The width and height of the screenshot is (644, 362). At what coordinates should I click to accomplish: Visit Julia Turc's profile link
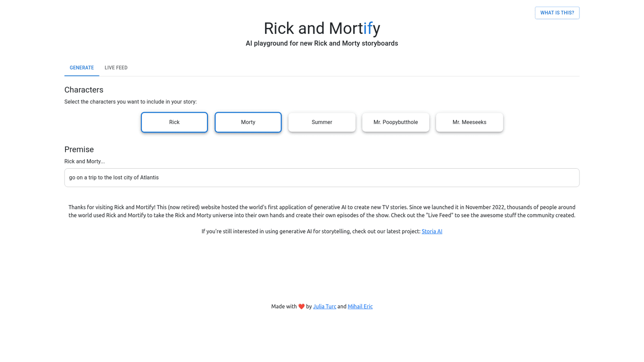click(324, 306)
